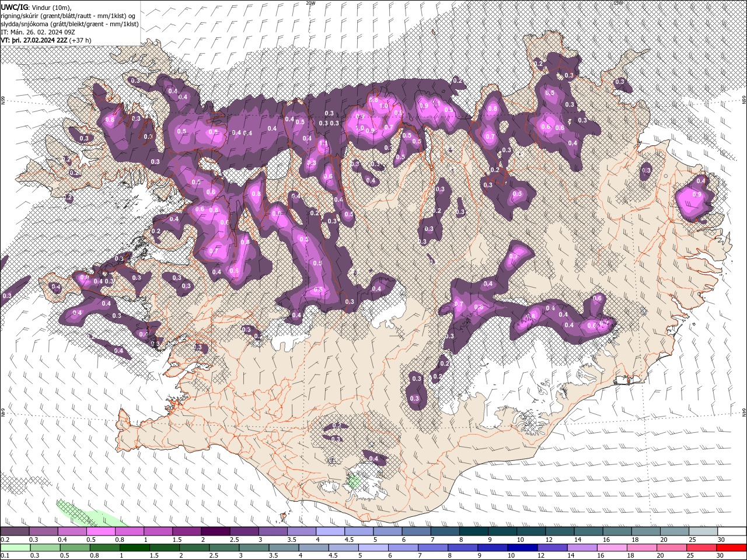The height and width of the screenshot is (560, 747).
Task: Click the 'slydda/snjókoma' legend description line
Action: [x=69, y=24]
